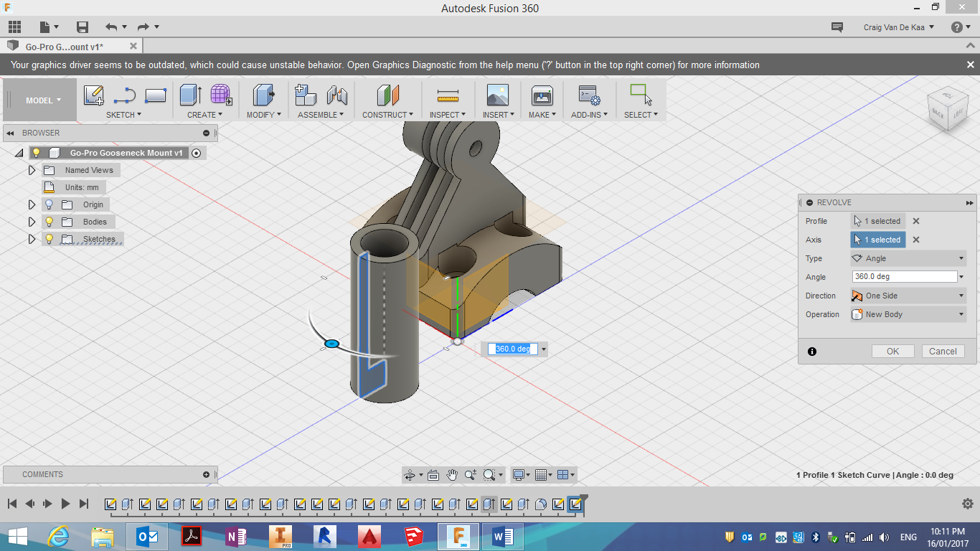Click the Scripts and Add-Ins icon

[x=589, y=95]
